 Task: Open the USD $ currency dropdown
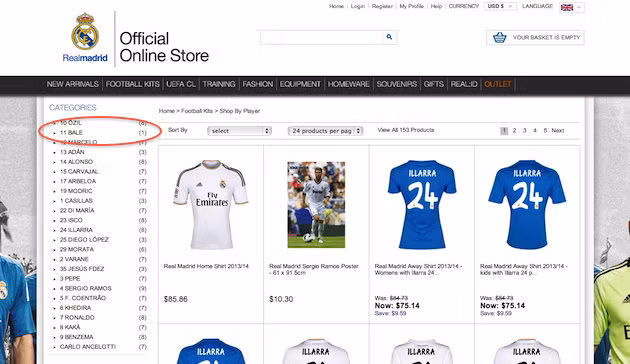coord(500,6)
